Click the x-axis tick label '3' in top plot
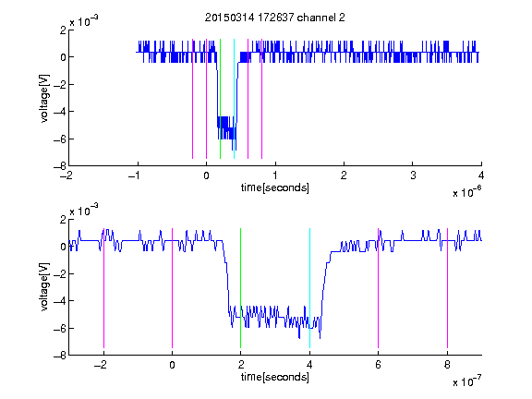Viewport: 532px width, 399px height. [x=413, y=175]
